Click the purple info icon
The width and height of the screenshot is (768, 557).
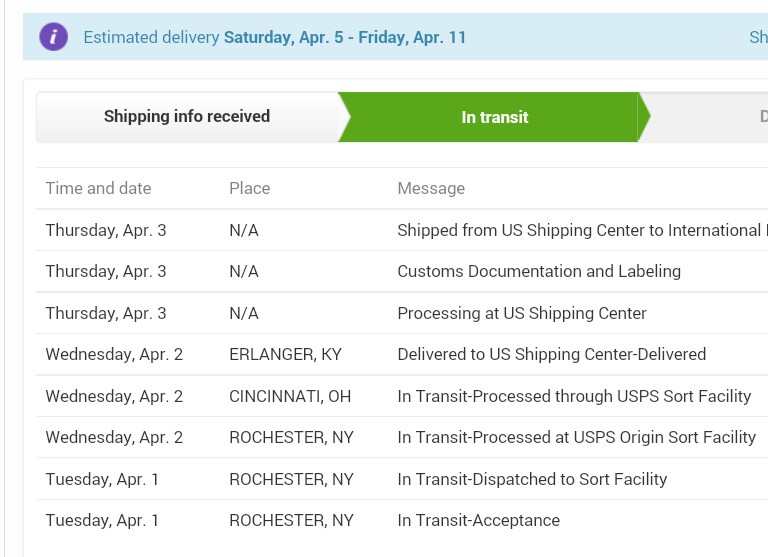(x=54, y=37)
